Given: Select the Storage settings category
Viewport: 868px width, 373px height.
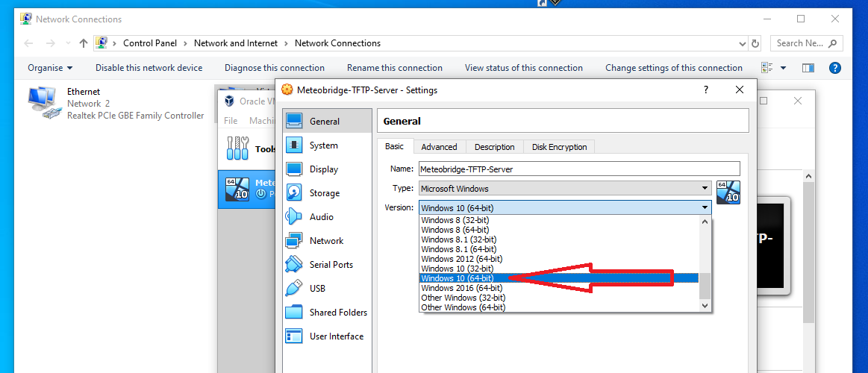Looking at the screenshot, I should (x=324, y=193).
